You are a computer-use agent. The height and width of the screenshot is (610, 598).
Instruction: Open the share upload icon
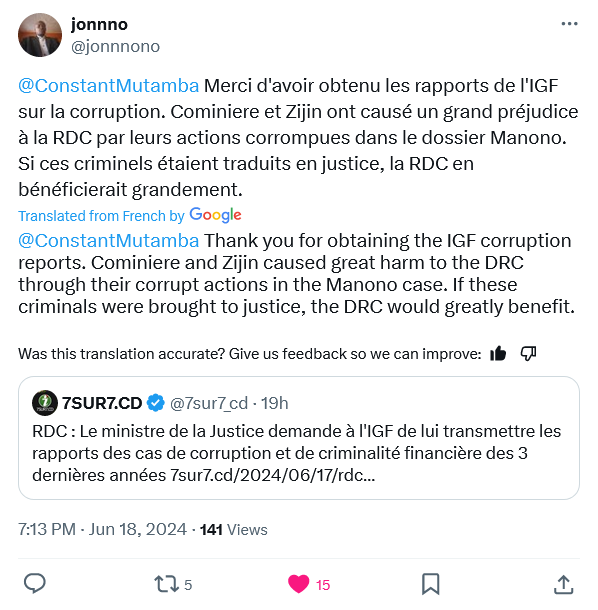tap(563, 585)
